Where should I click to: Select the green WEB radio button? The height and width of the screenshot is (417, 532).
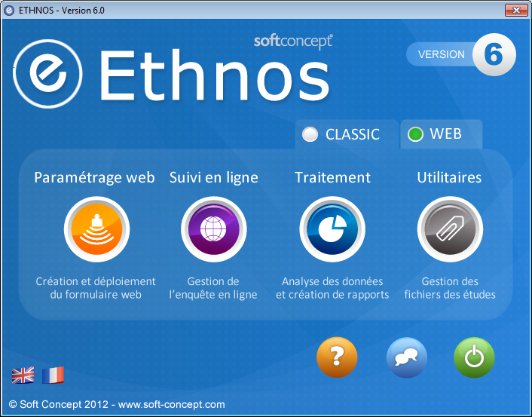[x=415, y=133]
